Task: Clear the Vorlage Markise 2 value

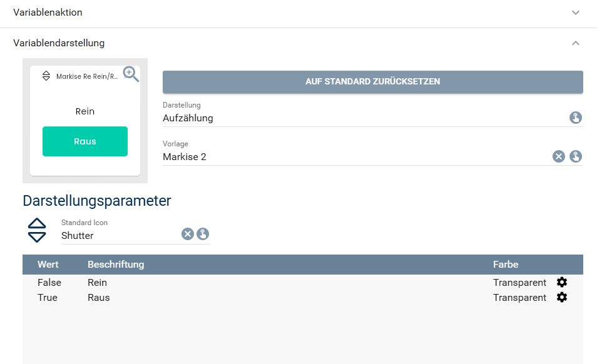Action: coord(559,156)
